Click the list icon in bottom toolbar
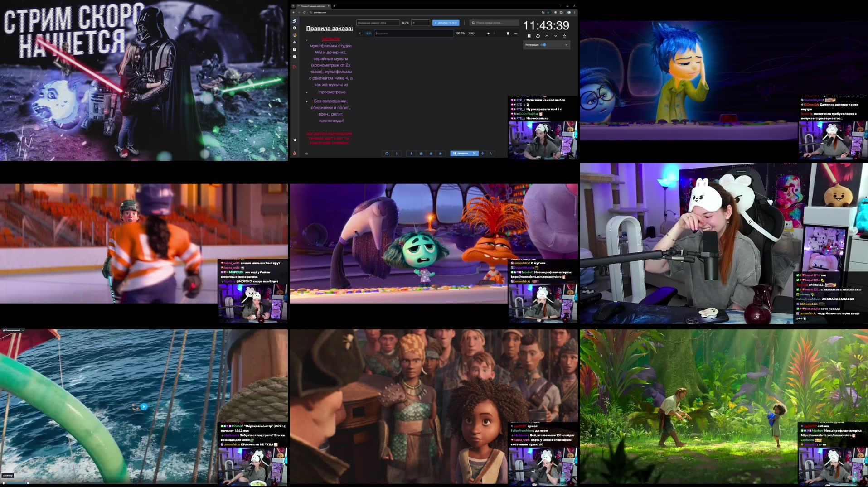 pyautogui.click(x=441, y=154)
